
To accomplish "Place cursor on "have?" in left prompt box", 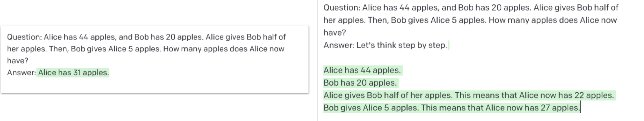I will click(18, 61).
